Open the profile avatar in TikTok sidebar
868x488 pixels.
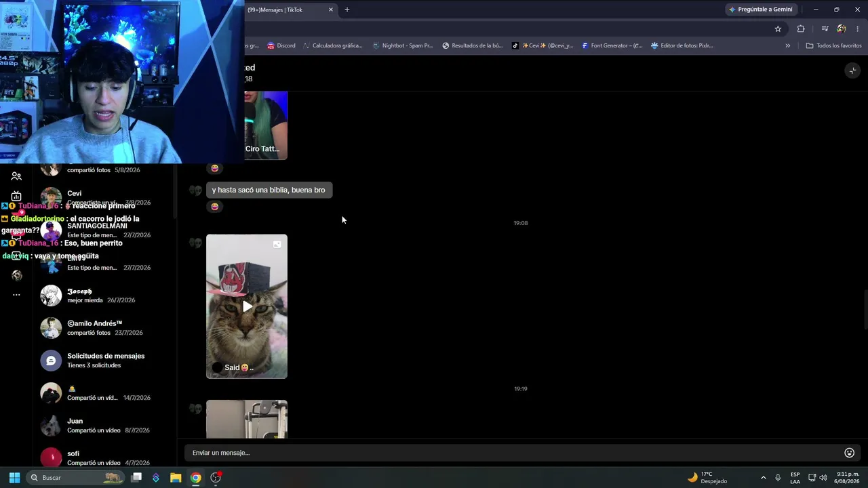pos(16,275)
